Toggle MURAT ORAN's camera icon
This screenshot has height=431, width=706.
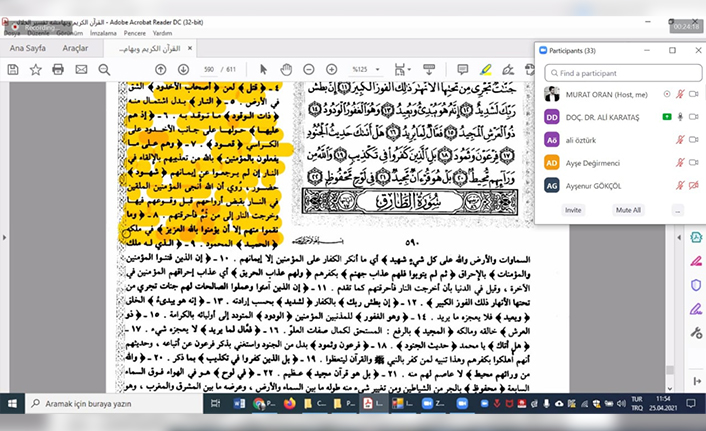point(694,94)
